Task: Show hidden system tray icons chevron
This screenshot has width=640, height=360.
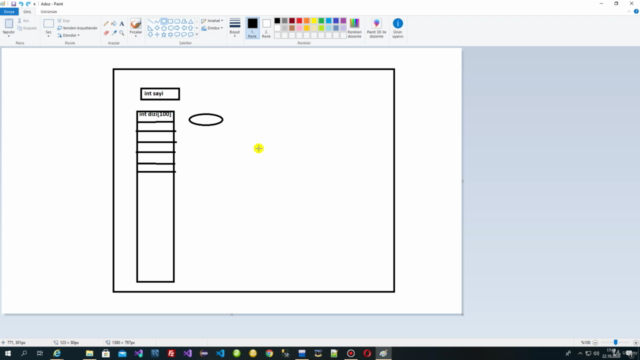Action: (x=580, y=353)
